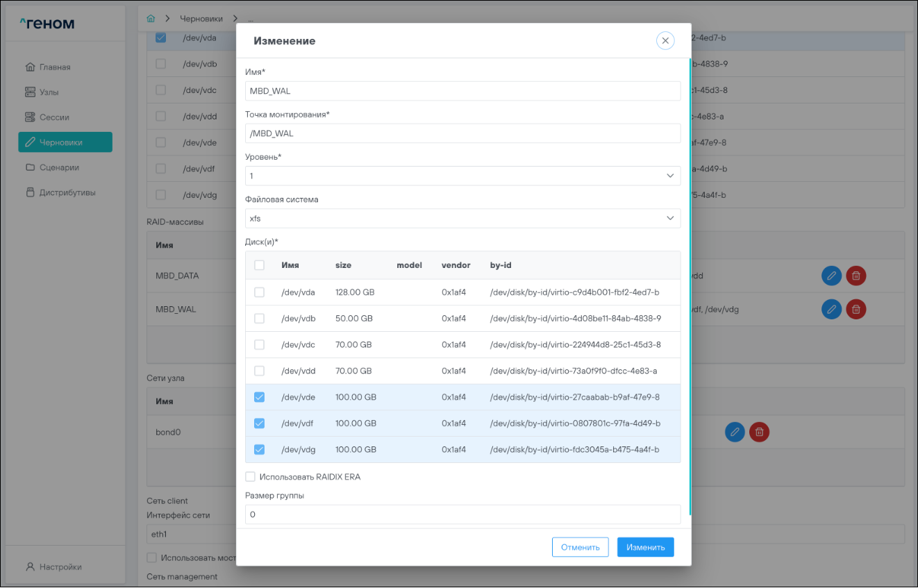Uncheck the /dev/vde disk checkbox

[x=259, y=397]
